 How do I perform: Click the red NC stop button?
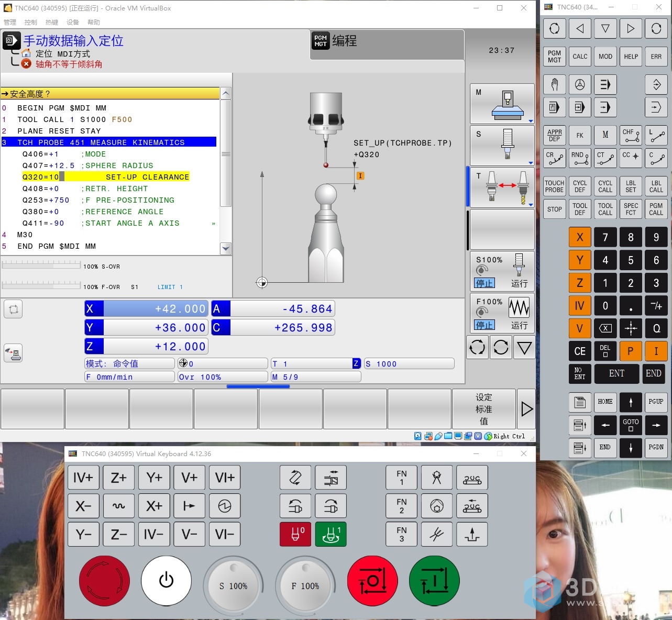click(372, 581)
